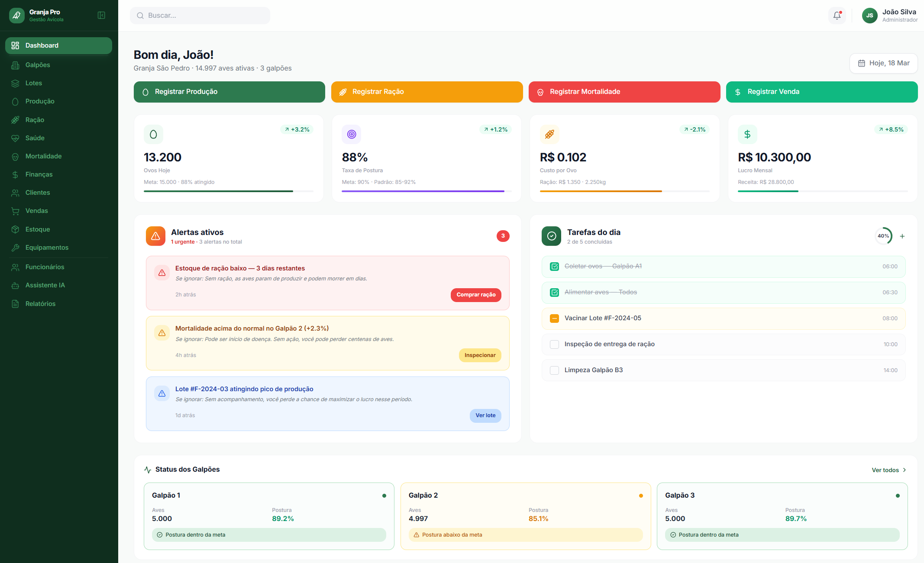The width and height of the screenshot is (924, 563).
Task: Open the Assistente IA panel
Action: 46,285
